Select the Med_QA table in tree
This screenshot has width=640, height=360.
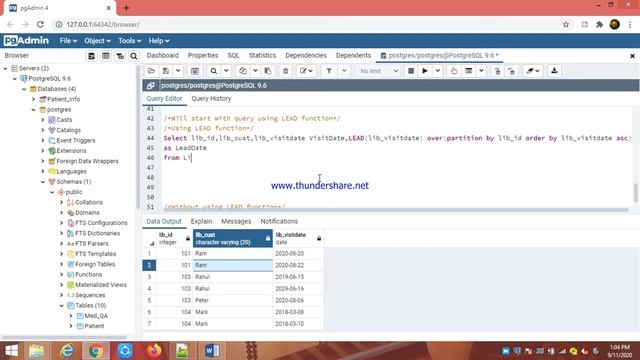[96, 316]
